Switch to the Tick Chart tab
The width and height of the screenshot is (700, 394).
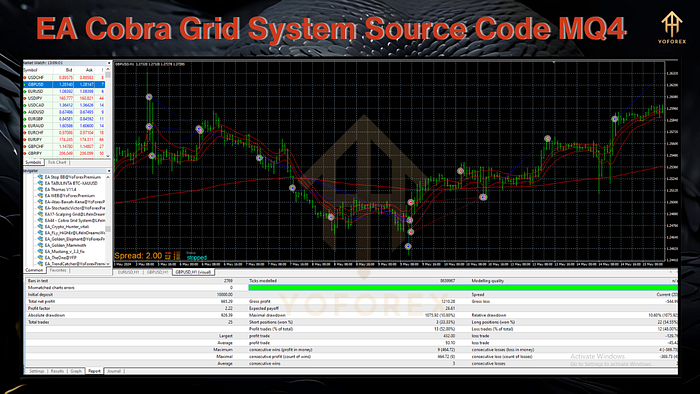coord(57,162)
